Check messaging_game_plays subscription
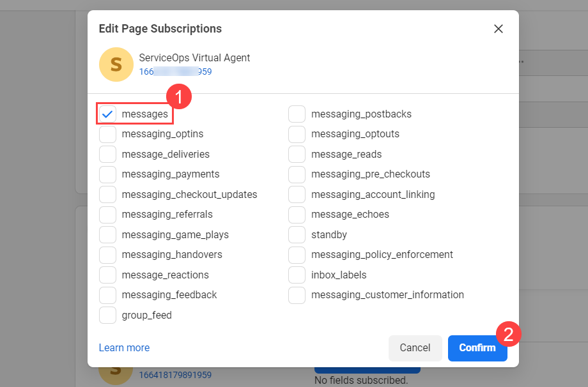The width and height of the screenshot is (588, 387). click(107, 234)
